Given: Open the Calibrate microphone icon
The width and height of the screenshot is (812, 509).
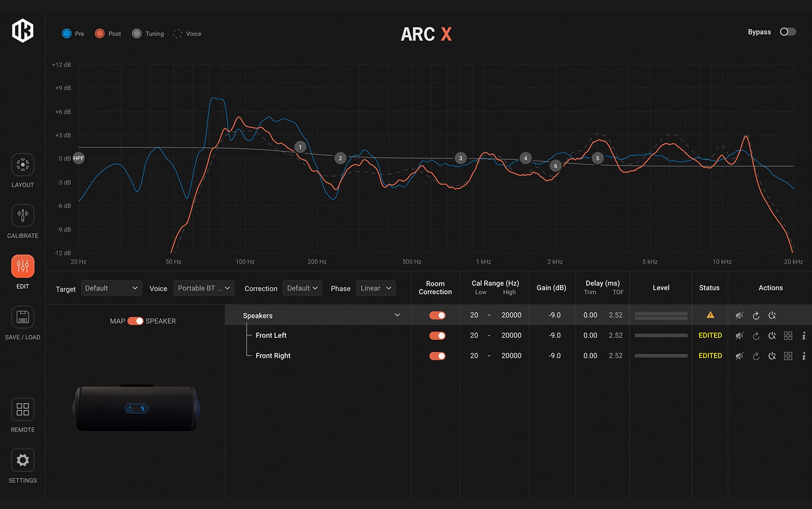Looking at the screenshot, I should pyautogui.click(x=22, y=216).
